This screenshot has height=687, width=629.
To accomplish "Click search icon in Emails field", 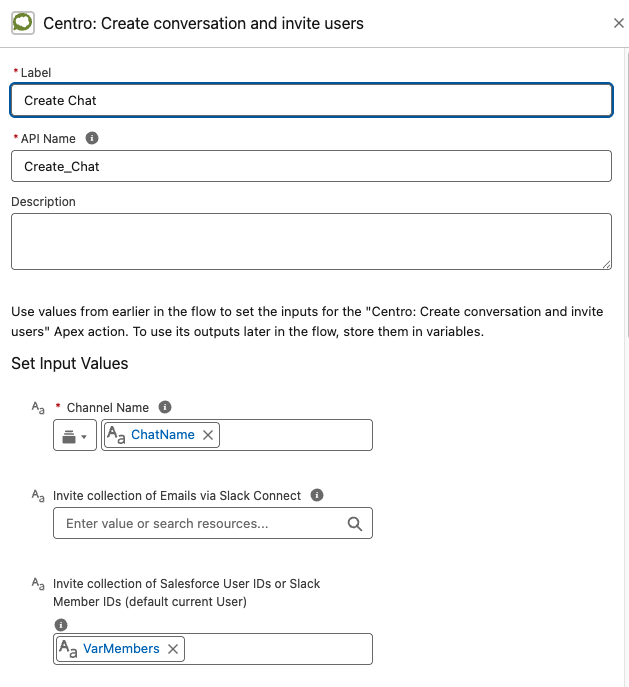I will point(354,524).
